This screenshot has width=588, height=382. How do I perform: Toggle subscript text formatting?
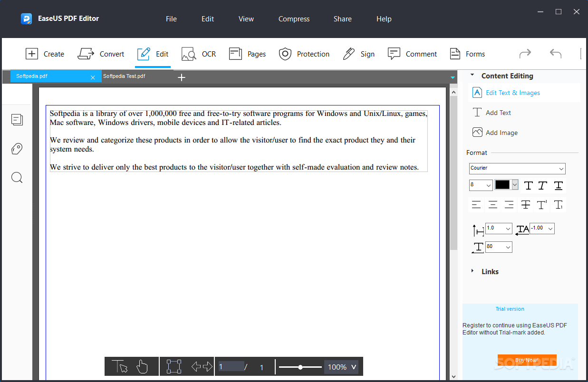click(559, 205)
